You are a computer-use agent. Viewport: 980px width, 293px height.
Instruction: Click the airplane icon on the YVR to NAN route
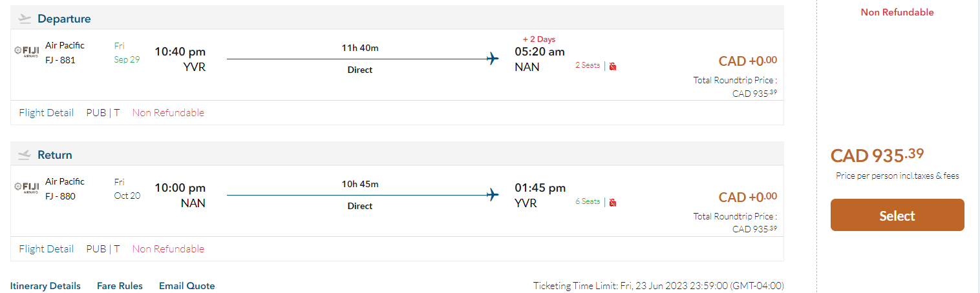point(493,59)
